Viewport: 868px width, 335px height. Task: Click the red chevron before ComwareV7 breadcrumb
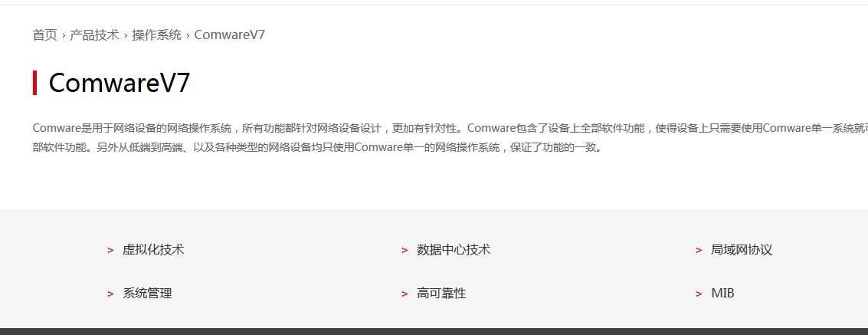pos(188,36)
